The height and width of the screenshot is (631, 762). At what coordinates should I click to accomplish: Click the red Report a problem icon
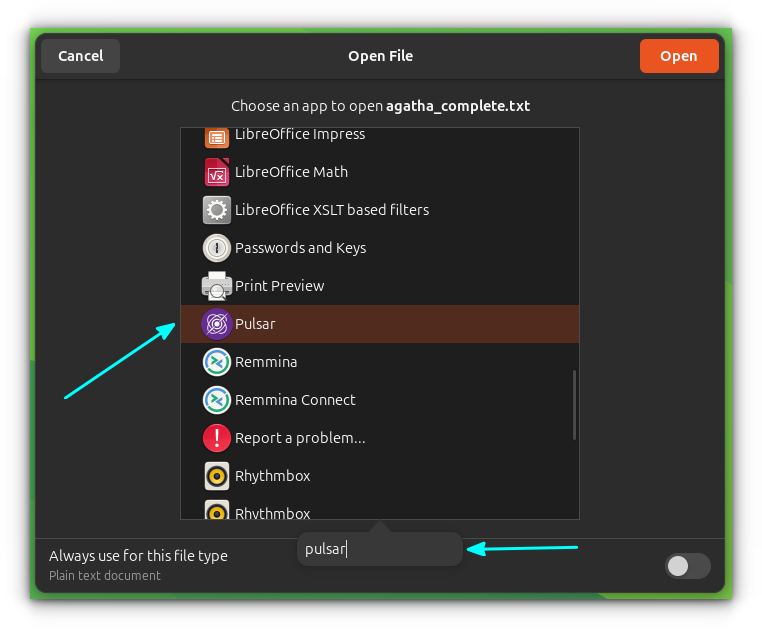coord(217,438)
